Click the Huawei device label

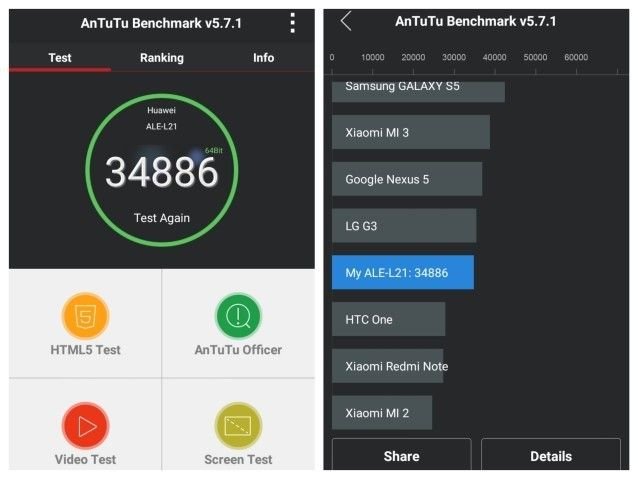[162, 110]
